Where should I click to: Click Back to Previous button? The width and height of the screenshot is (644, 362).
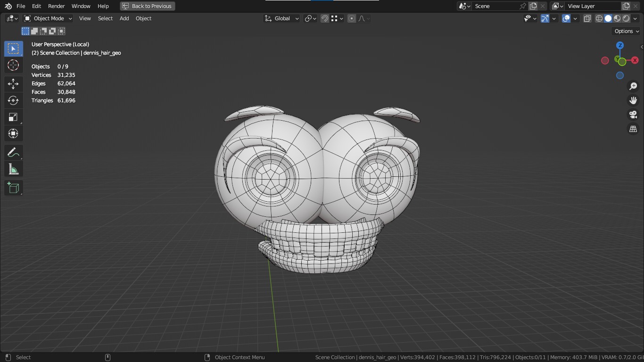(x=148, y=6)
